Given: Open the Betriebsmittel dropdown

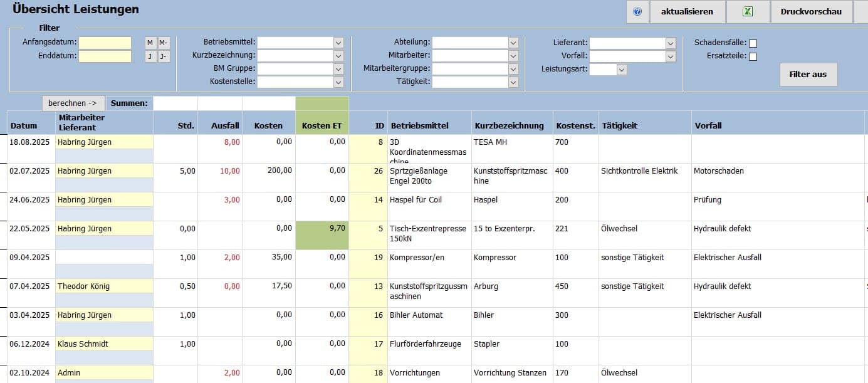Looking at the screenshot, I should coord(338,43).
